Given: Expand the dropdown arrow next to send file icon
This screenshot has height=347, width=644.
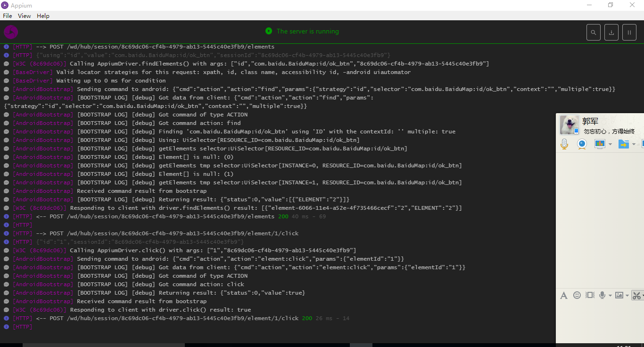Looking at the screenshot, I should 634,144.
